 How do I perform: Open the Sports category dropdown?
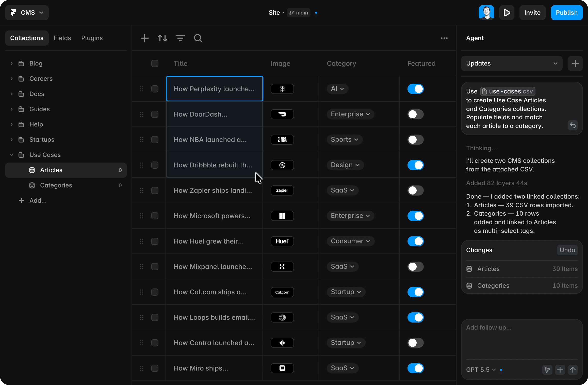pos(345,140)
